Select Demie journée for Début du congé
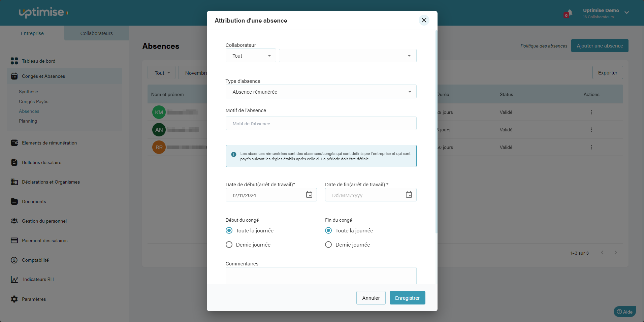 (229, 245)
